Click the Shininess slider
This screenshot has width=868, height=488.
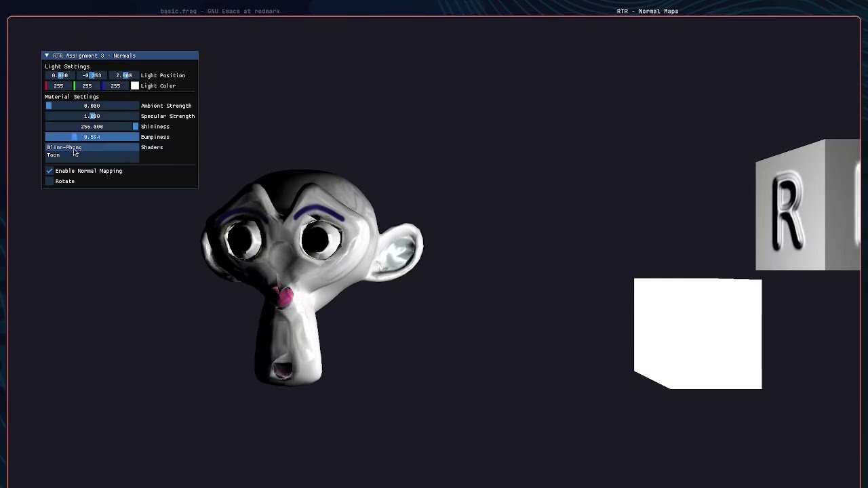92,127
